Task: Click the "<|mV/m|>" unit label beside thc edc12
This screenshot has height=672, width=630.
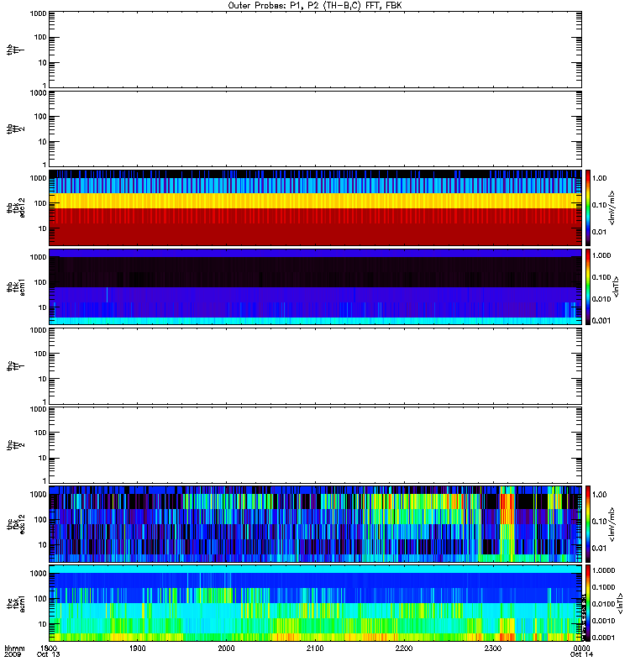Action: [x=612, y=524]
